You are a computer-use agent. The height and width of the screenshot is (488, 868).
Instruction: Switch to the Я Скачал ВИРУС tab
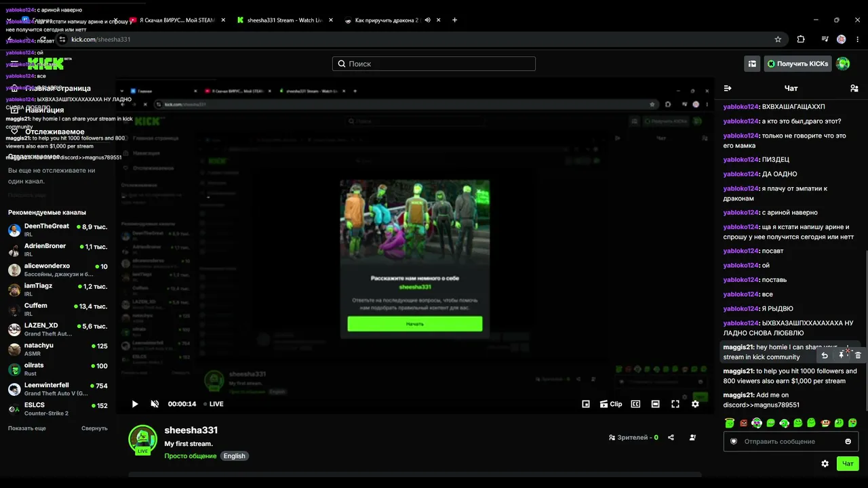coord(178,20)
